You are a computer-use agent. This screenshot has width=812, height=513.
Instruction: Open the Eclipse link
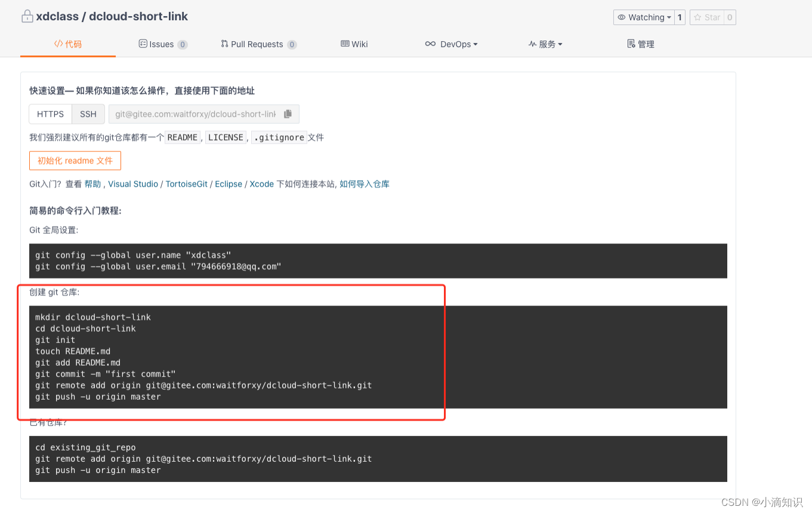click(x=229, y=184)
